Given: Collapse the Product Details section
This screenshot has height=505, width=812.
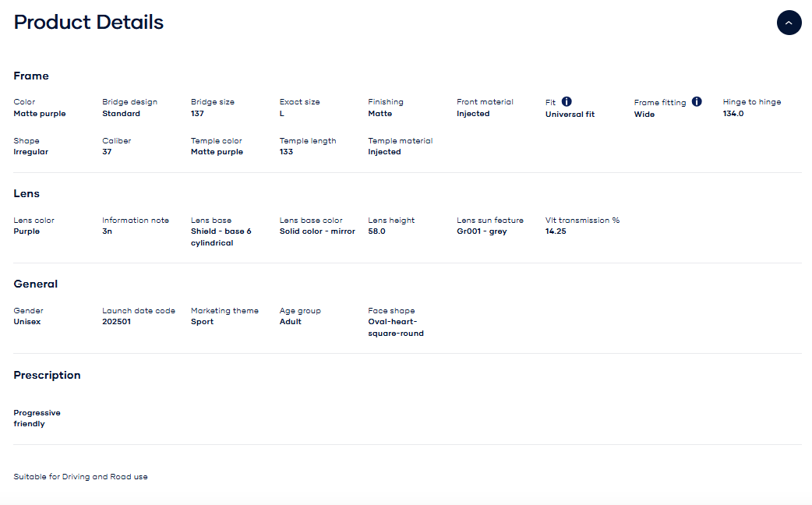Looking at the screenshot, I should (789, 23).
